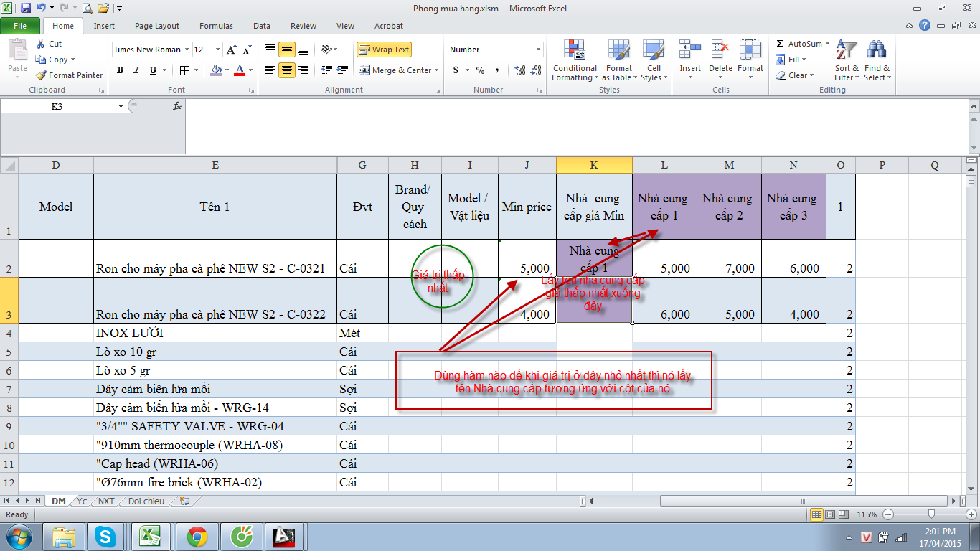Click the zoom slider in status bar
The image size is (980, 551).
[930, 514]
